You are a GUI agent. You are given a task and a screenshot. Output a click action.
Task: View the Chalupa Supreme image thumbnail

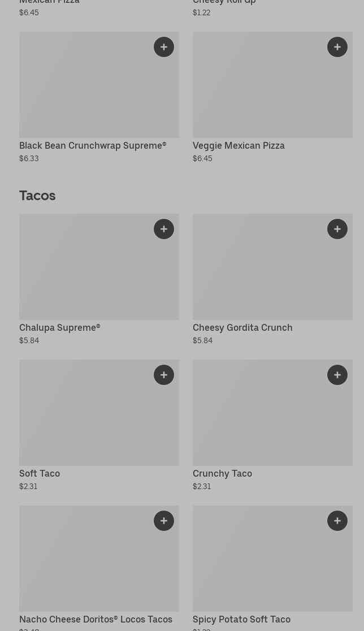[85, 271]
